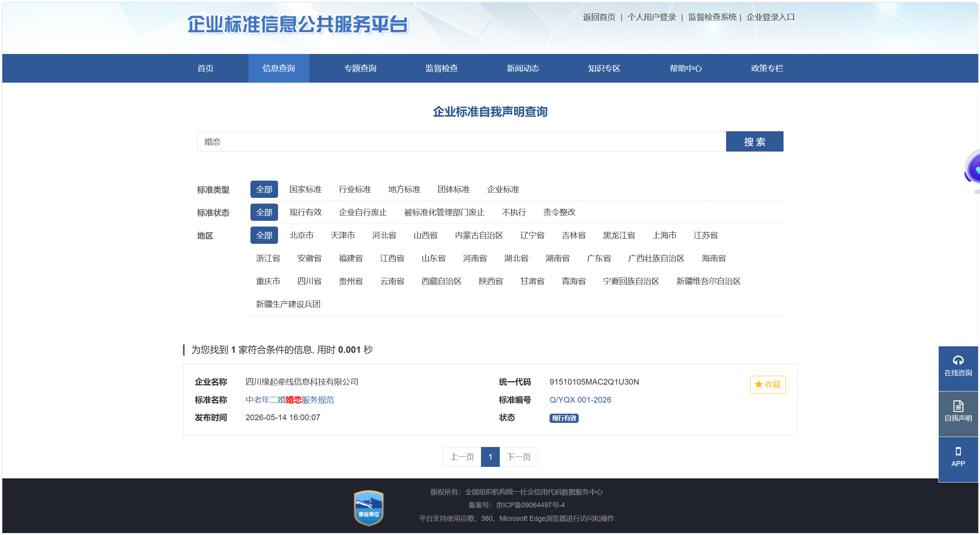
Task: Filter status by 不执行
Action: pyautogui.click(x=514, y=212)
